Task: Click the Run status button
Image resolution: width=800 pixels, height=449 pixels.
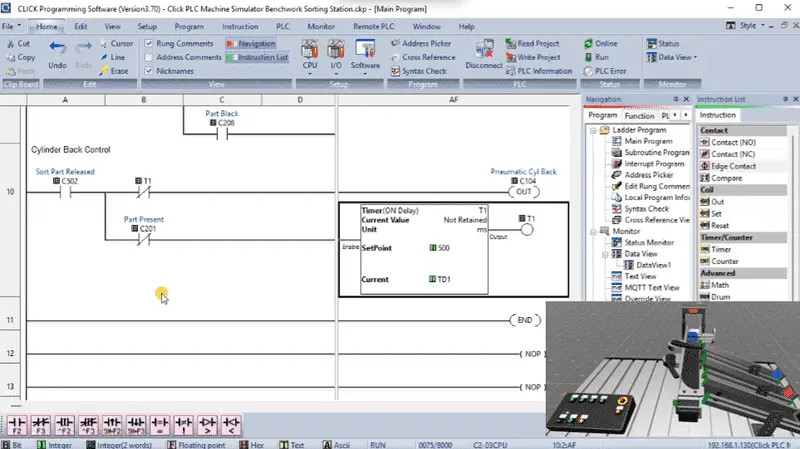Action: pyautogui.click(x=597, y=57)
